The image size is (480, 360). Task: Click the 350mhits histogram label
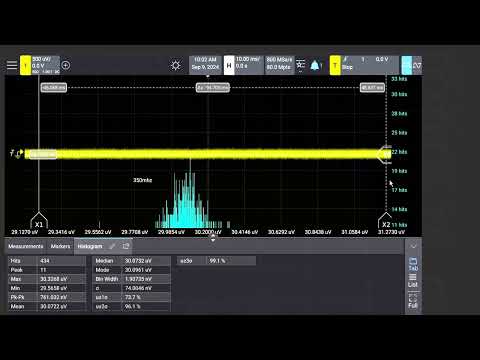coord(143,180)
